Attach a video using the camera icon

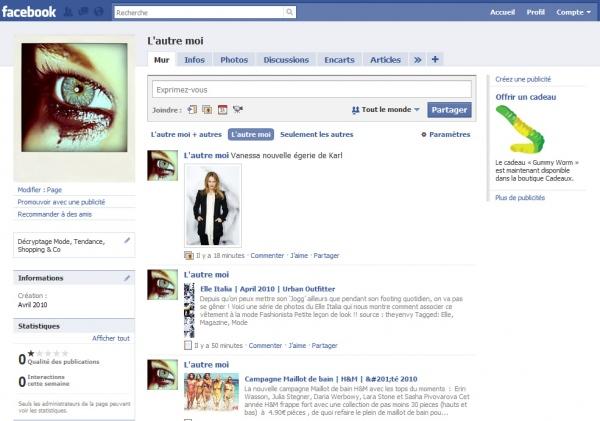point(238,110)
